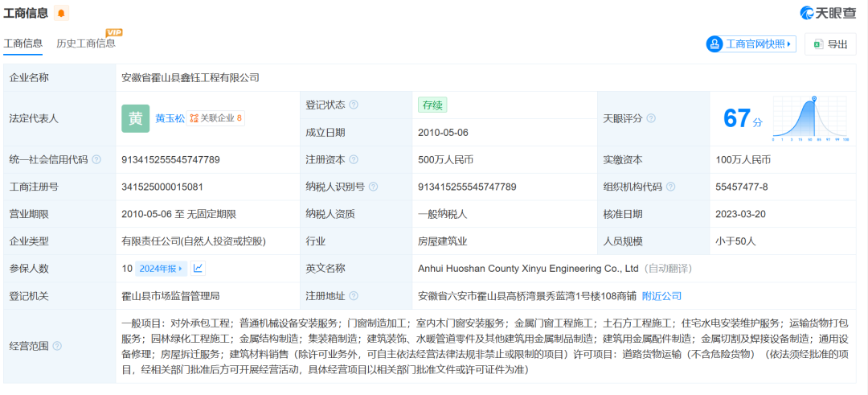Open 黄玉松 legal representative link
The image size is (868, 395).
coord(170,118)
